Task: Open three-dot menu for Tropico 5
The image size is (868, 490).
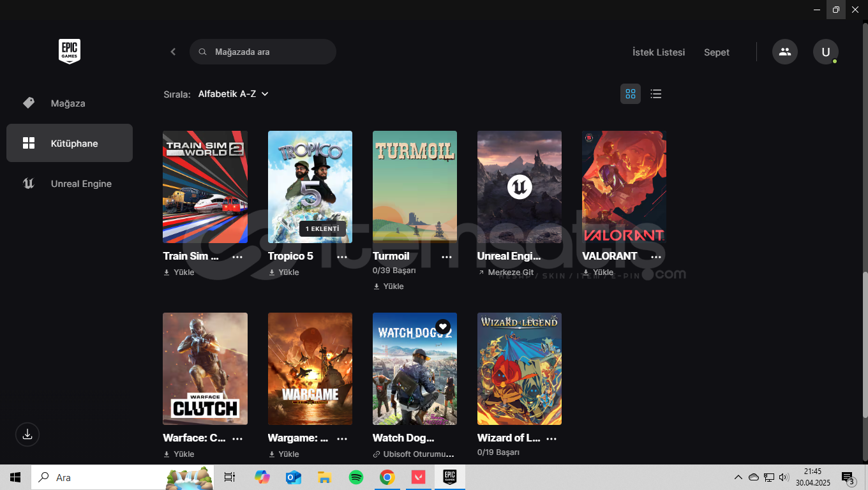Action: [342, 256]
